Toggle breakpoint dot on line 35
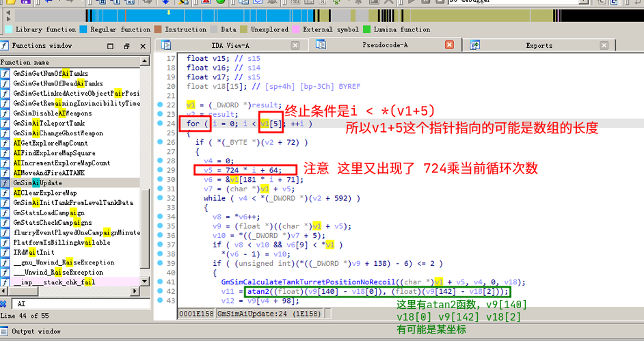The height and width of the screenshot is (341, 644). point(160,226)
